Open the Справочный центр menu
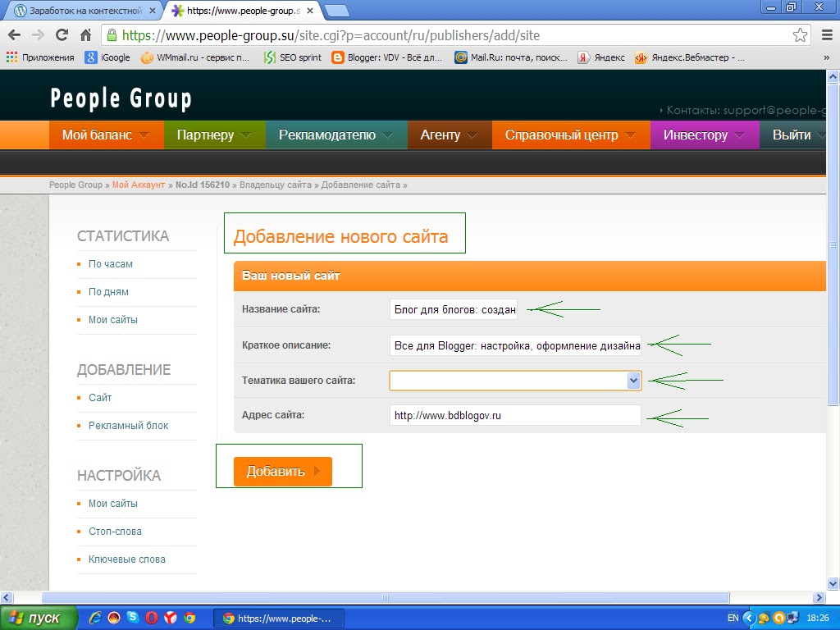This screenshot has height=630, width=840. [571, 135]
